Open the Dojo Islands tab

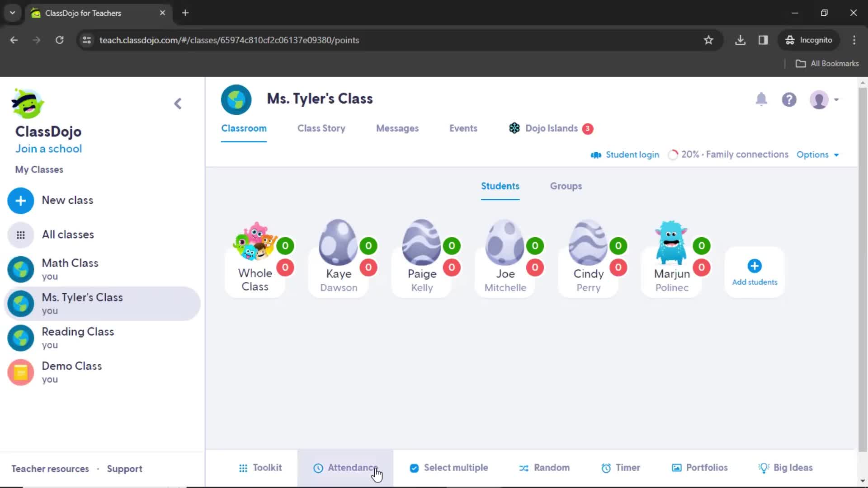click(551, 129)
